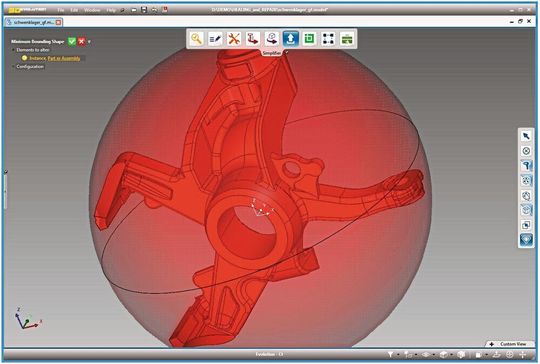Select the arrow pointer tool
Viewport: 540px width, 364px height.
(526, 136)
